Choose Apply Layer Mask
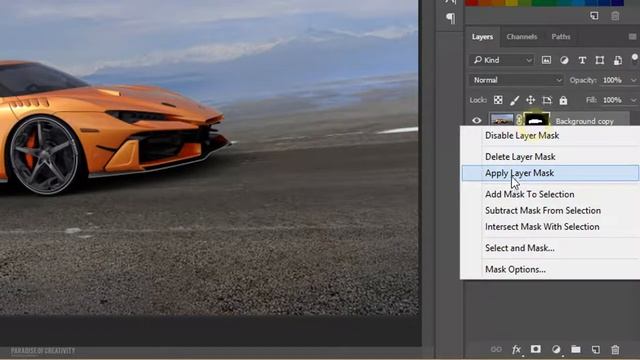 point(550,173)
